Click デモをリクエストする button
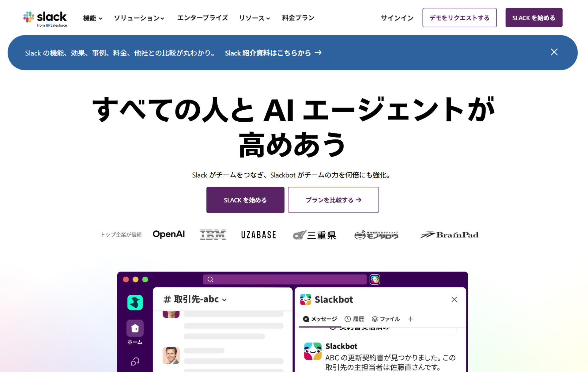 pos(459,17)
